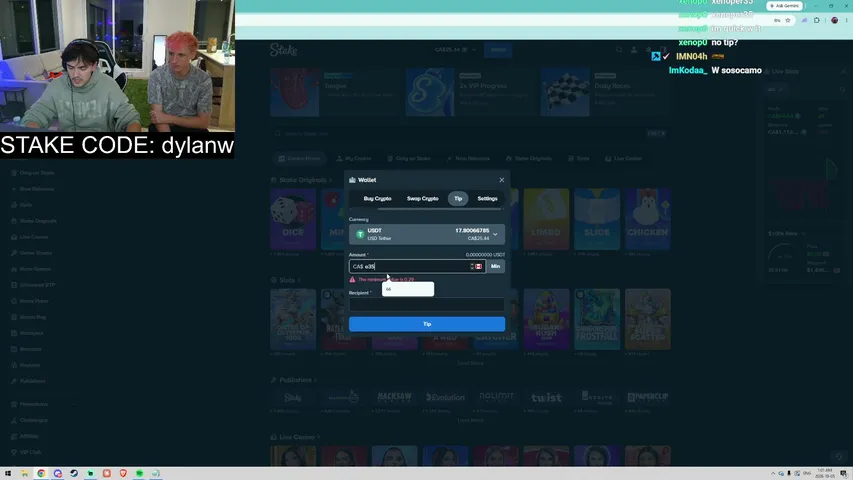
Task: Open the browser profile avatar
Action: [835, 20]
